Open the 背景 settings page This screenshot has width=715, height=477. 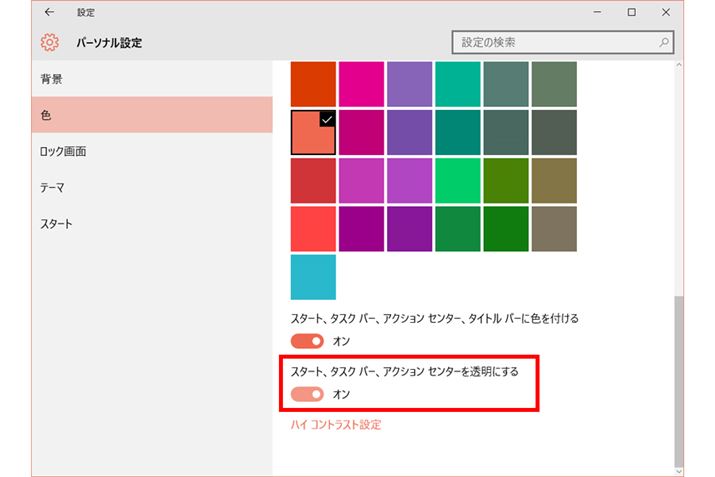pyautogui.click(x=52, y=79)
